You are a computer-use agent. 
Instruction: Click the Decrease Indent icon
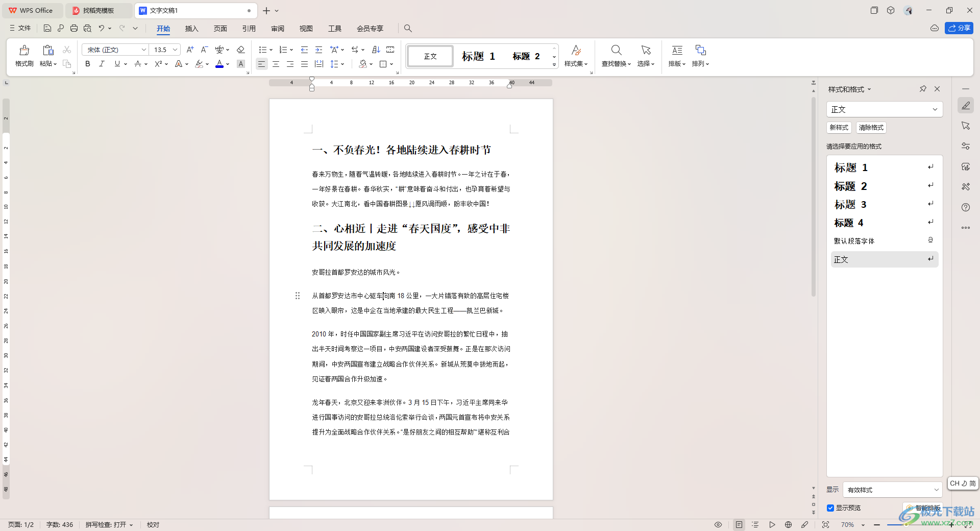point(304,50)
